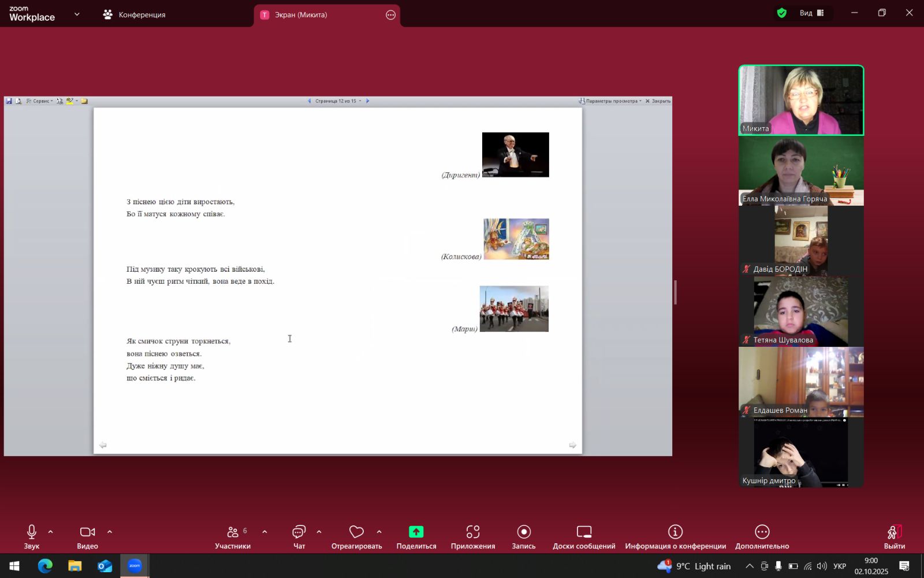This screenshot has height=578, width=924.
Task: Open the More options ellipsis icon
Action: 762,532
